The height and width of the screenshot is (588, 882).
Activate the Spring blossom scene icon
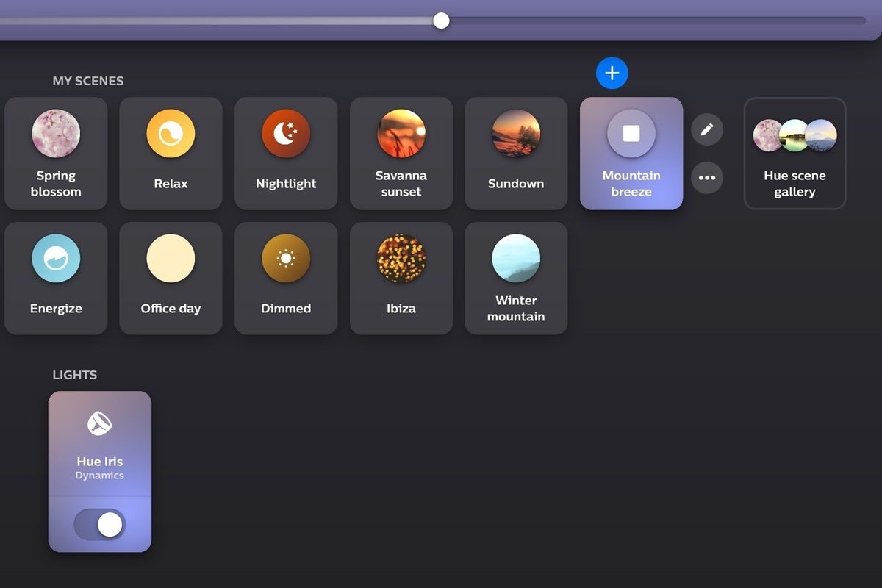pos(56,134)
